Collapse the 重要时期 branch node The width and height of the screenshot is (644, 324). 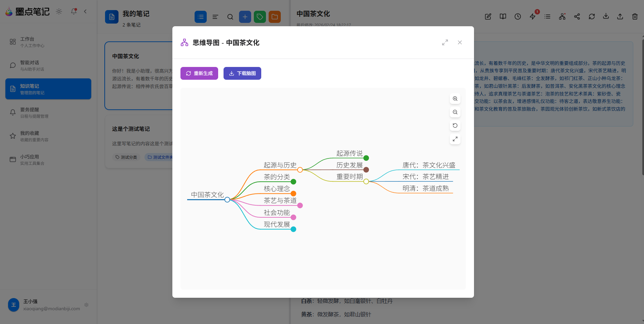366,181
